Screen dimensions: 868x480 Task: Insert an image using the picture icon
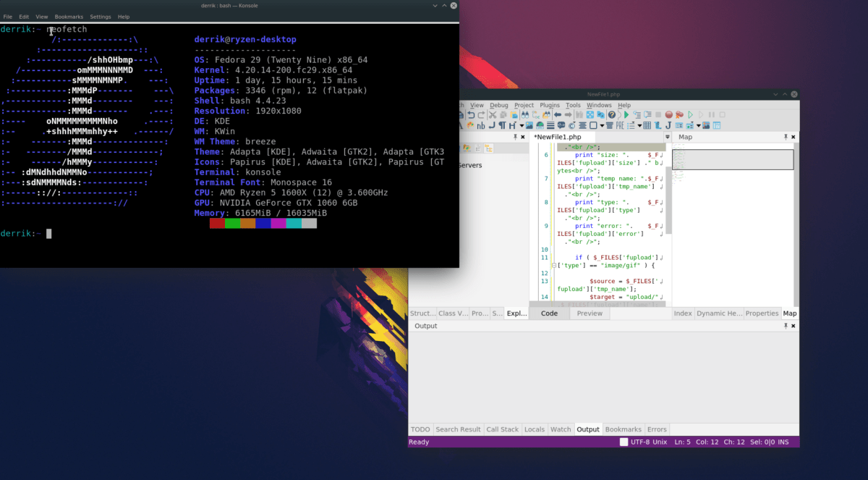[529, 125]
